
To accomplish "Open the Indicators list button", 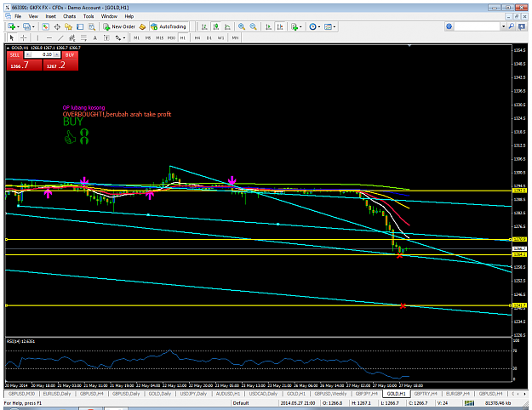I will click(x=295, y=26).
